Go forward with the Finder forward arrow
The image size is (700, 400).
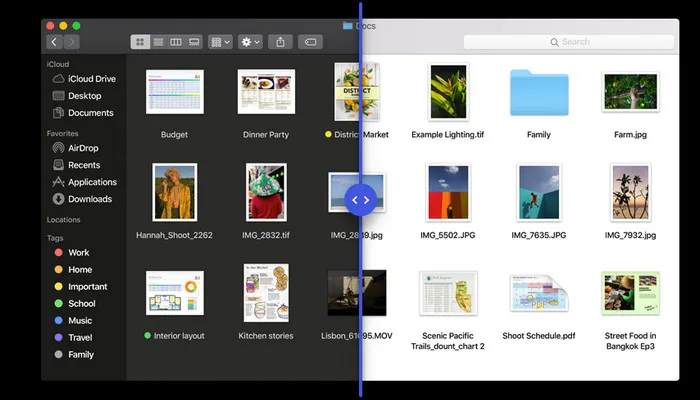pyautogui.click(x=71, y=42)
